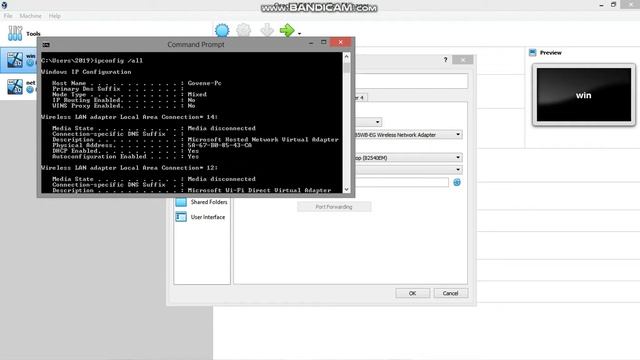Click the Physical Address line in Command Prompt
This screenshot has width=640, height=360.
click(x=152, y=145)
